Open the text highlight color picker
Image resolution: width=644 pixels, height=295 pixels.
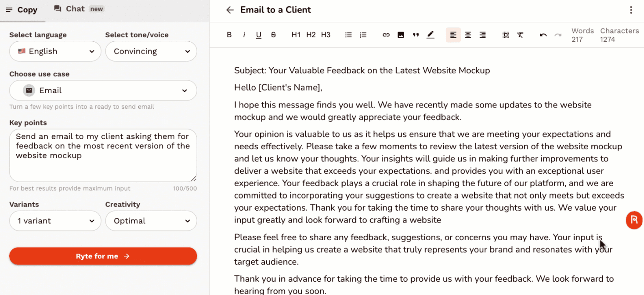(x=431, y=35)
